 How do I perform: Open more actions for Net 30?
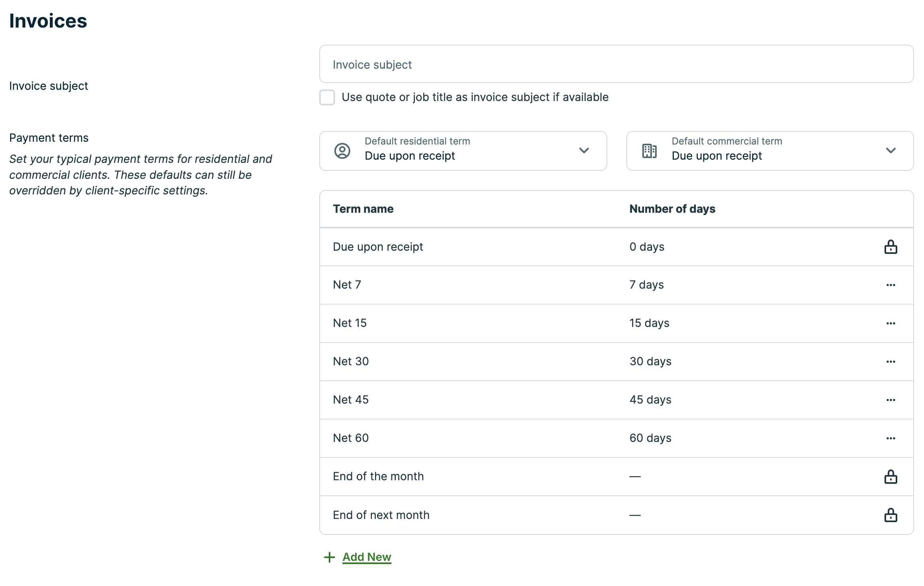(890, 362)
